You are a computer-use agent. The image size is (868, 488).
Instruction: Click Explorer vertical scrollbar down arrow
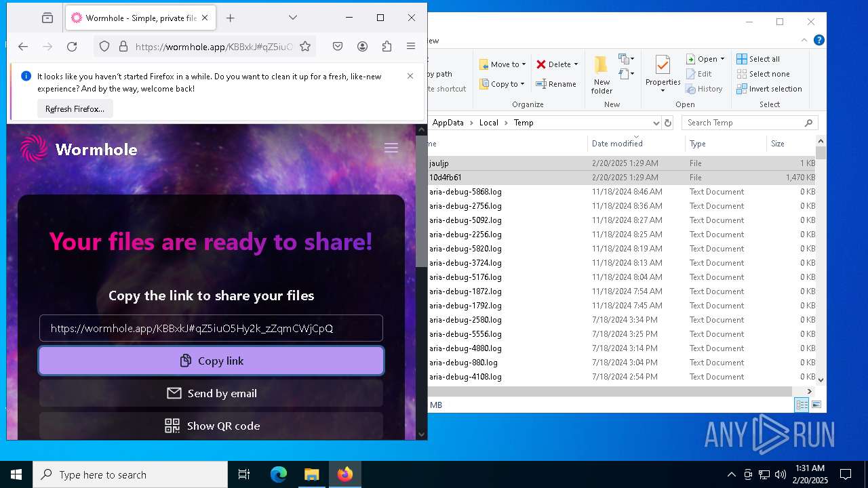(821, 380)
